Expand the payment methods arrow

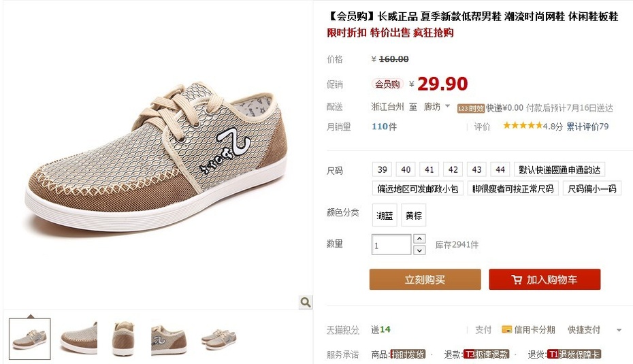[x=619, y=330]
